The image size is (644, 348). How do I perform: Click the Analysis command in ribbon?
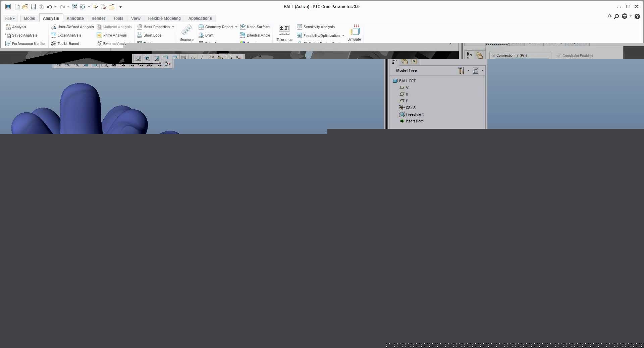click(x=16, y=27)
